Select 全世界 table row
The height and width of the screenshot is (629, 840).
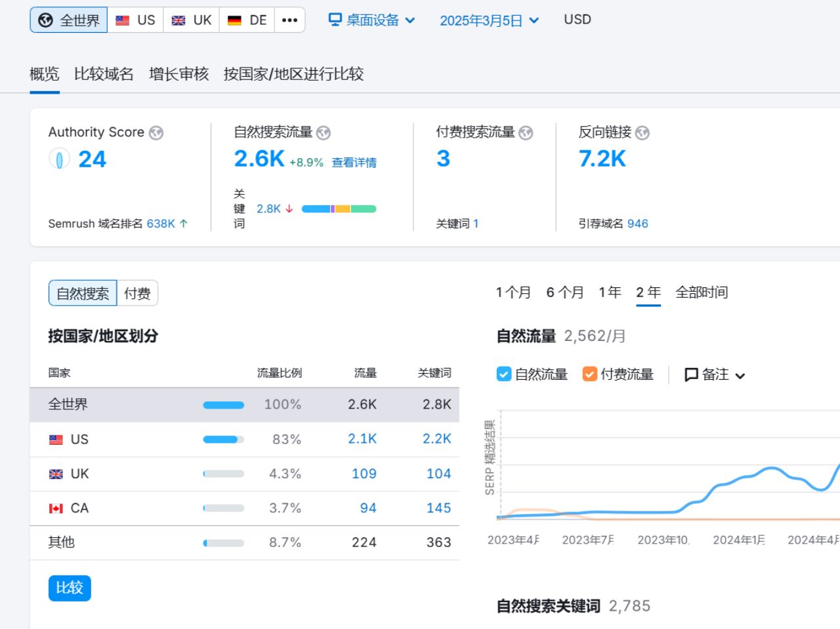click(244, 405)
